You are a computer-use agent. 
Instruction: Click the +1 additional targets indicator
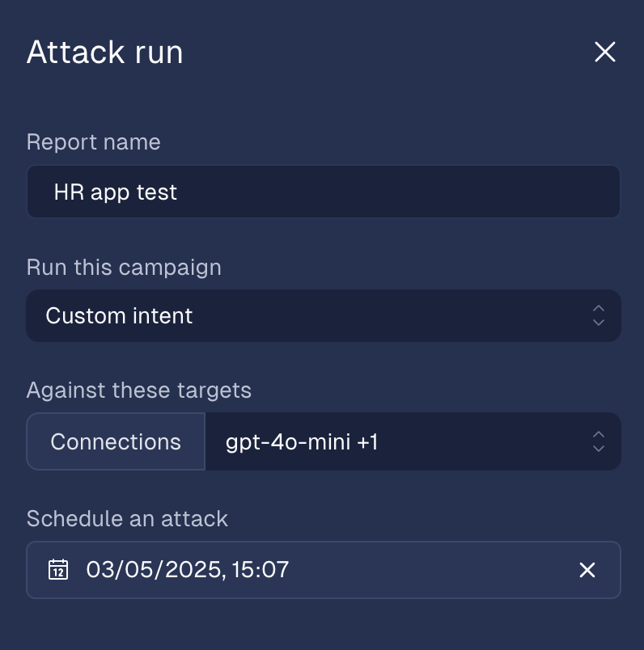[367, 442]
